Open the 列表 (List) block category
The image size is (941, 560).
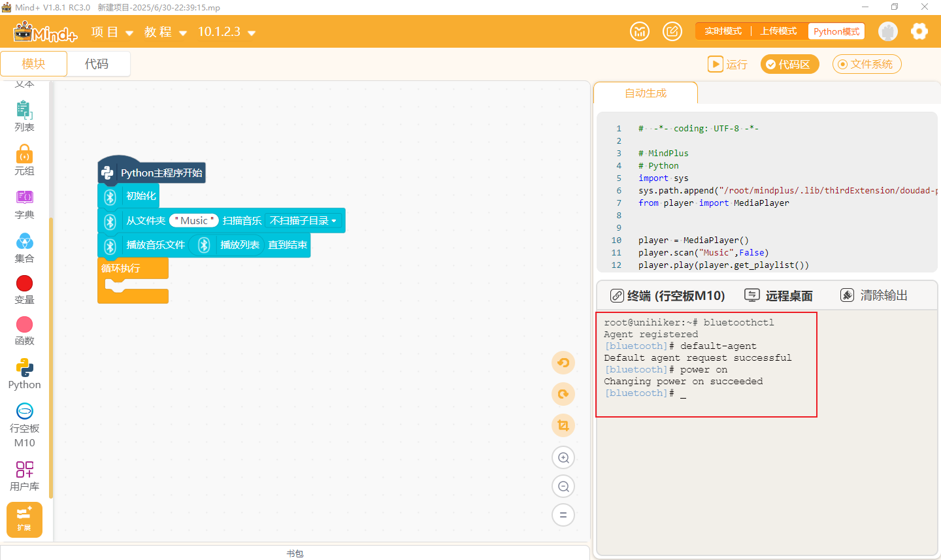[x=24, y=116]
